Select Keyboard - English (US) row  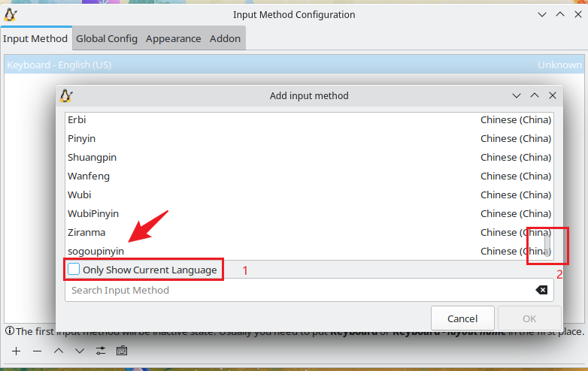click(294, 65)
